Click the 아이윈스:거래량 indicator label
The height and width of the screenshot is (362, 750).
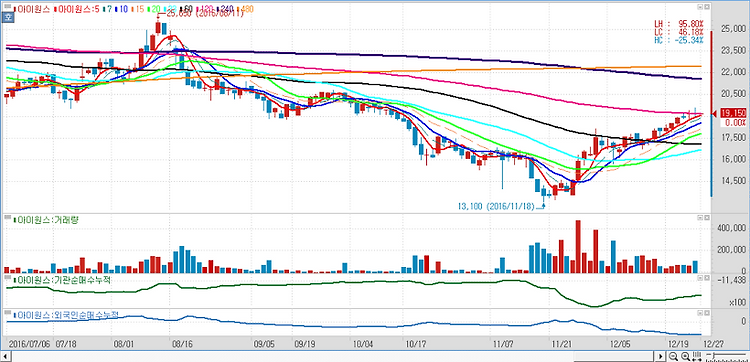coord(45,220)
